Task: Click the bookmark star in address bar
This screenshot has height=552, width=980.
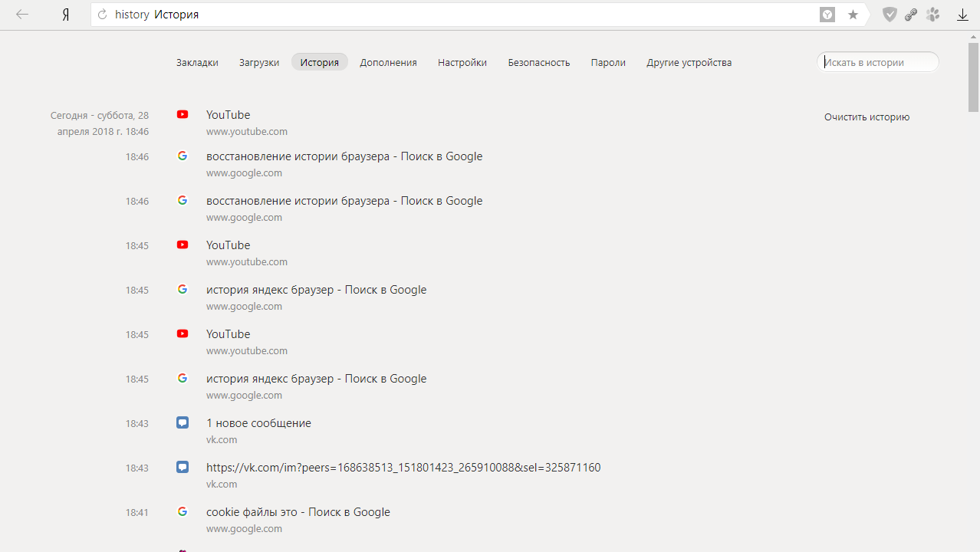Action: (853, 15)
